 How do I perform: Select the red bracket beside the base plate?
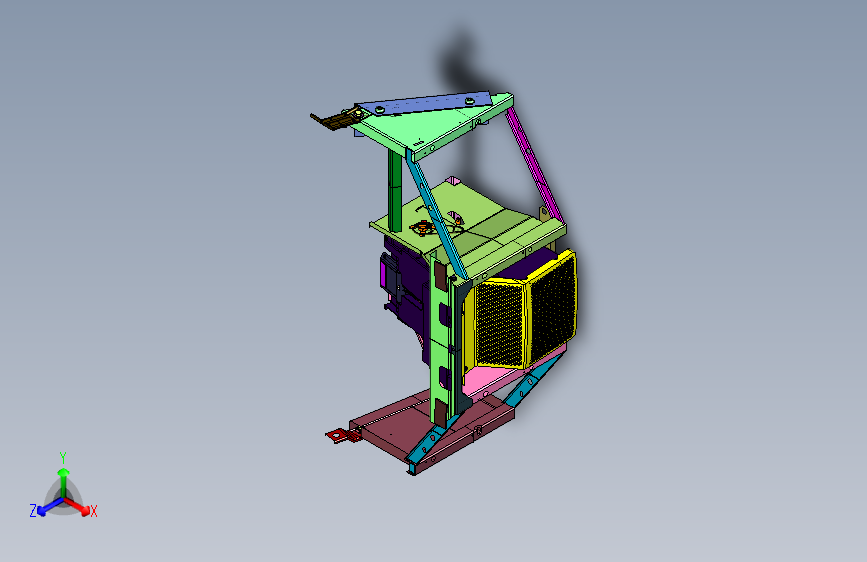343,436
